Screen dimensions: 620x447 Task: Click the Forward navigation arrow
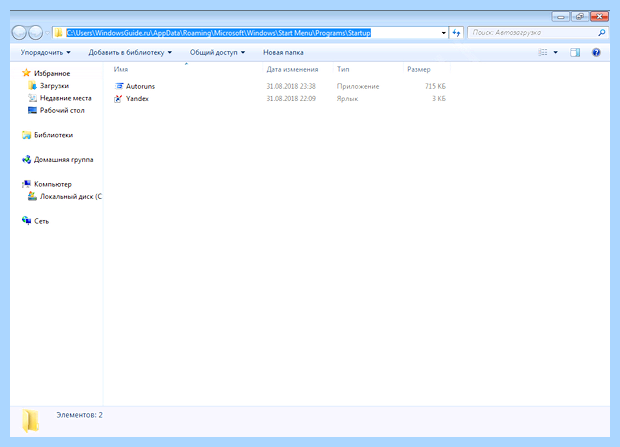(35, 32)
